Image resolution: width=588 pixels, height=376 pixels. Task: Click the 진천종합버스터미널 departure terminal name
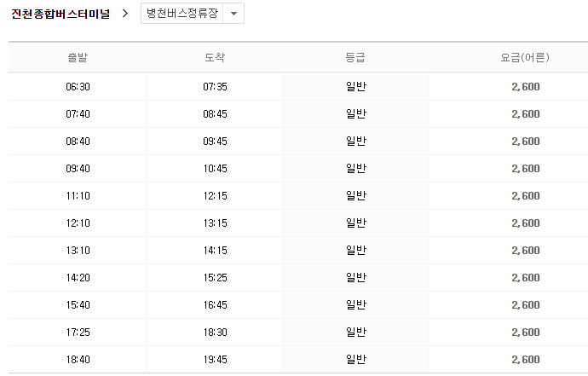pos(61,14)
